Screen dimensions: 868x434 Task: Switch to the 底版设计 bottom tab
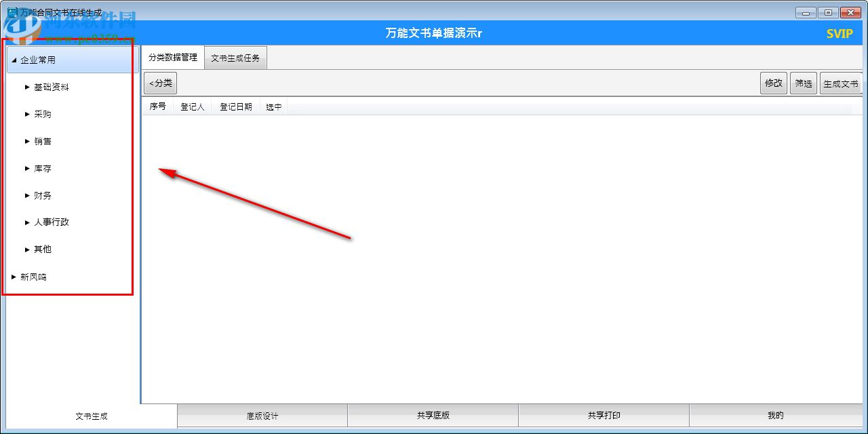point(262,416)
